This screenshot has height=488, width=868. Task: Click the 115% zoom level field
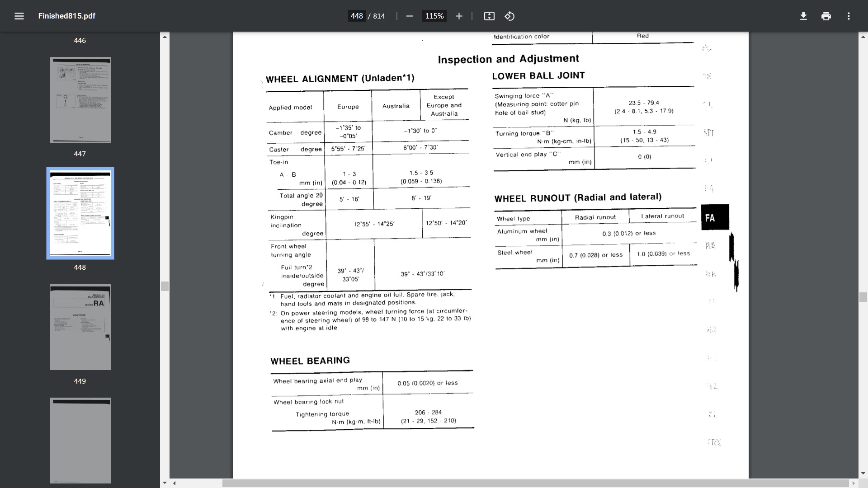(434, 16)
